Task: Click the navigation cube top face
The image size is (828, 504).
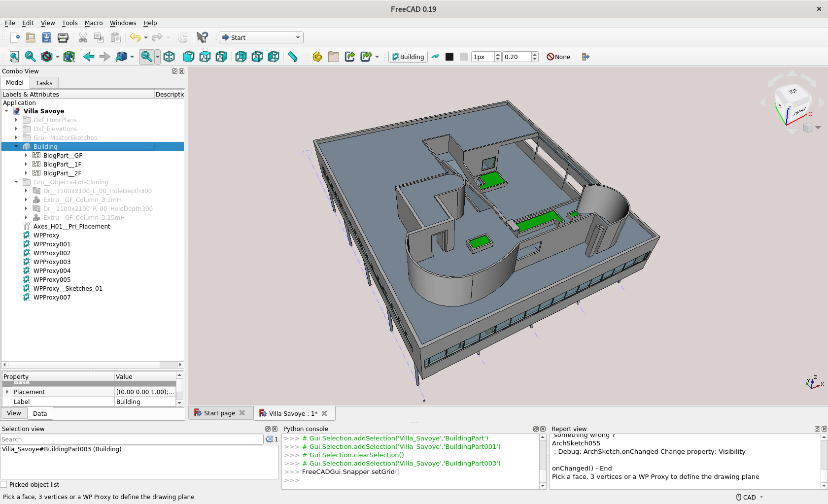Action: (792, 92)
